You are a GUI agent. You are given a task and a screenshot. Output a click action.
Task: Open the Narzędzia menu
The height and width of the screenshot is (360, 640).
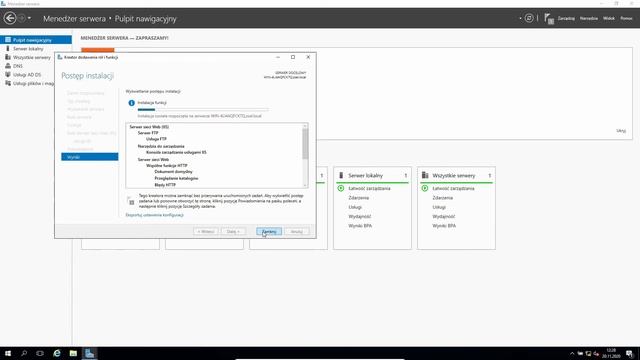(x=589, y=18)
